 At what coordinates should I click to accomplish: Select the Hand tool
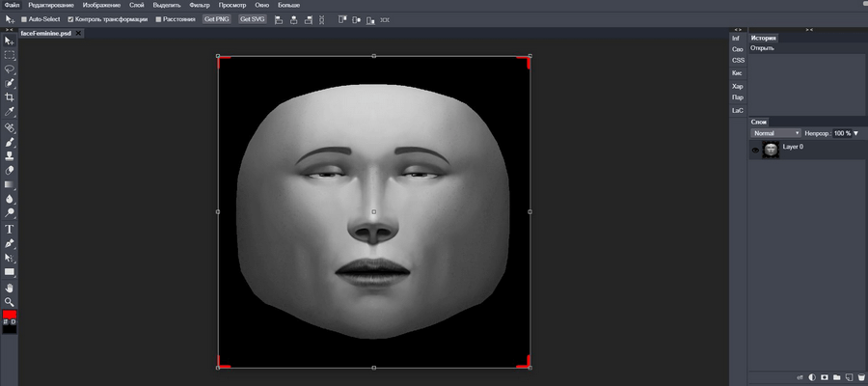[10, 288]
